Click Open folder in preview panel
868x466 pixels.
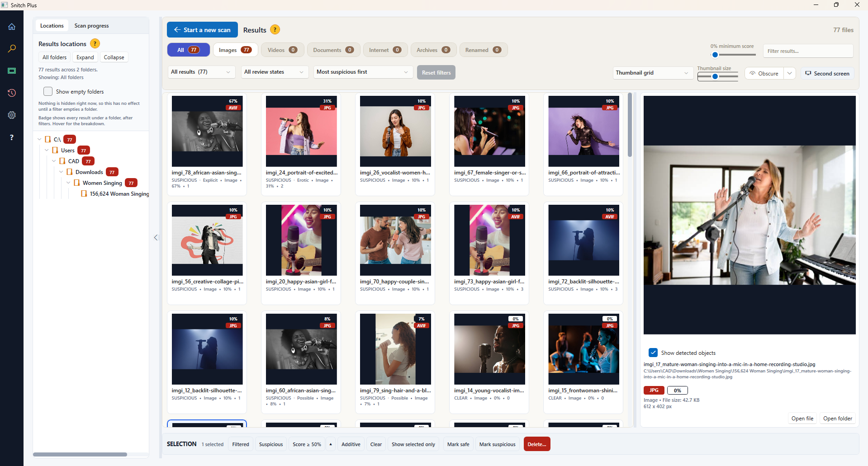[x=838, y=419]
